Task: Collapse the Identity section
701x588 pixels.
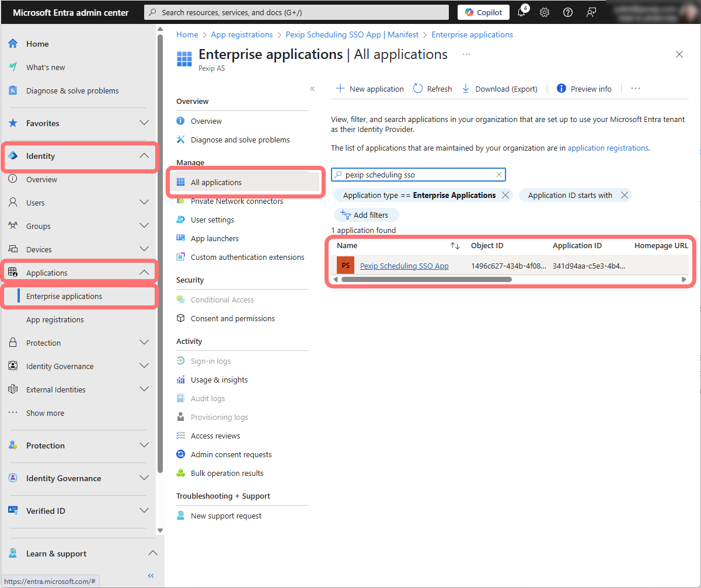Action: pyautogui.click(x=144, y=156)
